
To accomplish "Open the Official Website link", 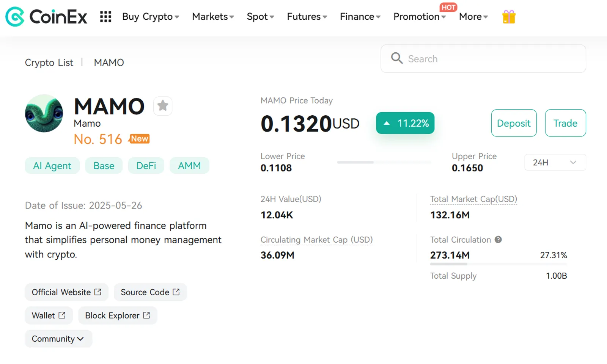I will (66, 292).
